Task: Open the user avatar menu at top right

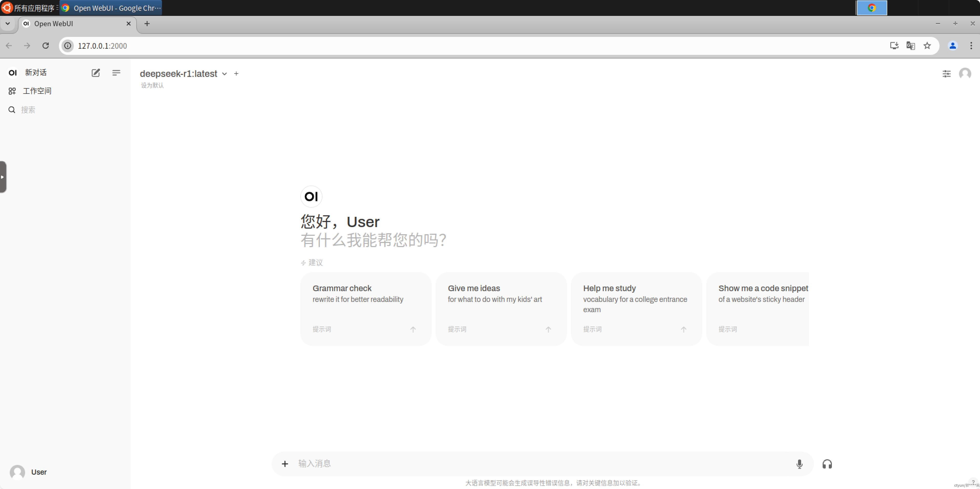Action: (x=965, y=74)
